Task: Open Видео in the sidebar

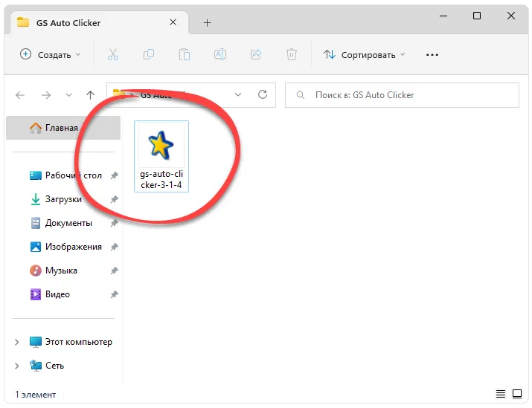Action: tap(50, 294)
